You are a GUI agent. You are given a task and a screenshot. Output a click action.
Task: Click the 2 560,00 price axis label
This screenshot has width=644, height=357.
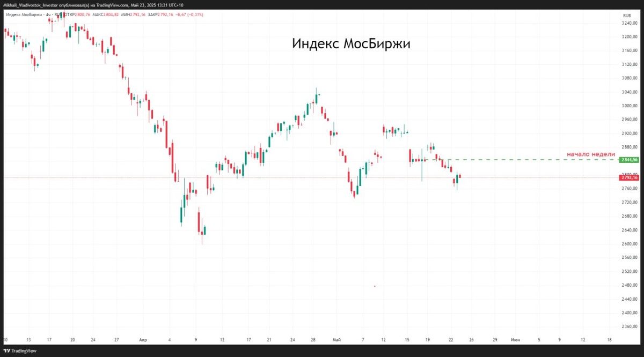tap(629, 257)
